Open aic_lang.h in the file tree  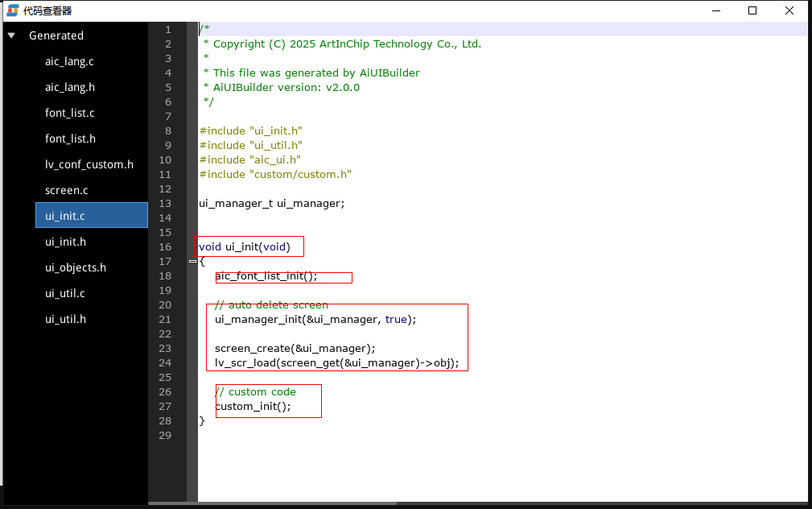click(70, 87)
